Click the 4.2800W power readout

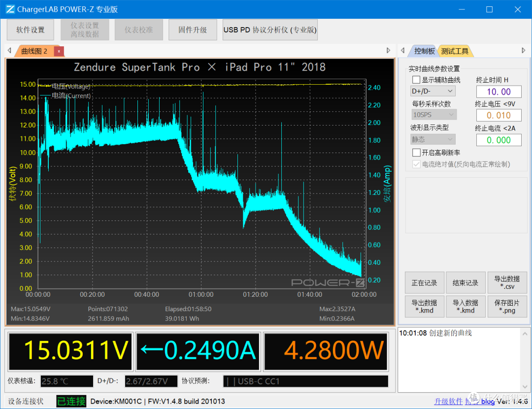326,351
